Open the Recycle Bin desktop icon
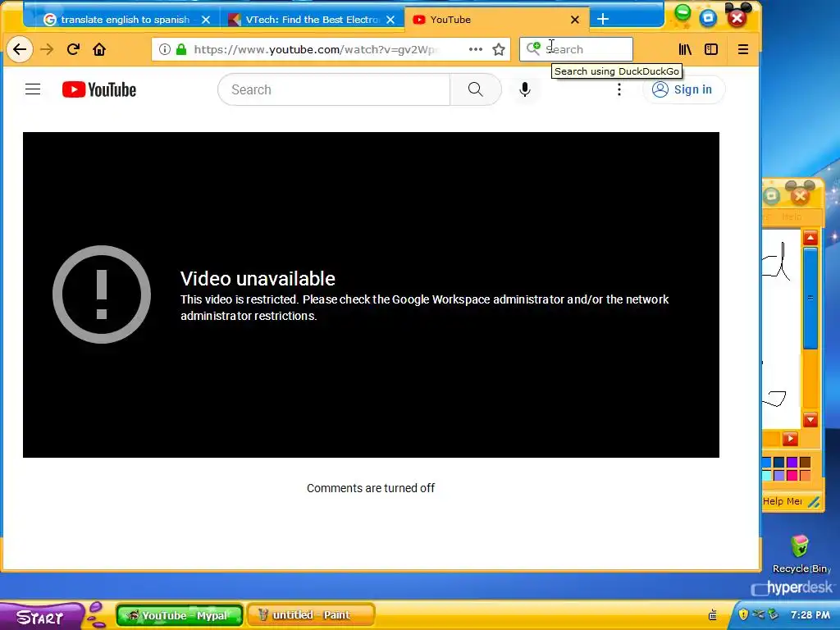840x630 pixels. point(799,554)
